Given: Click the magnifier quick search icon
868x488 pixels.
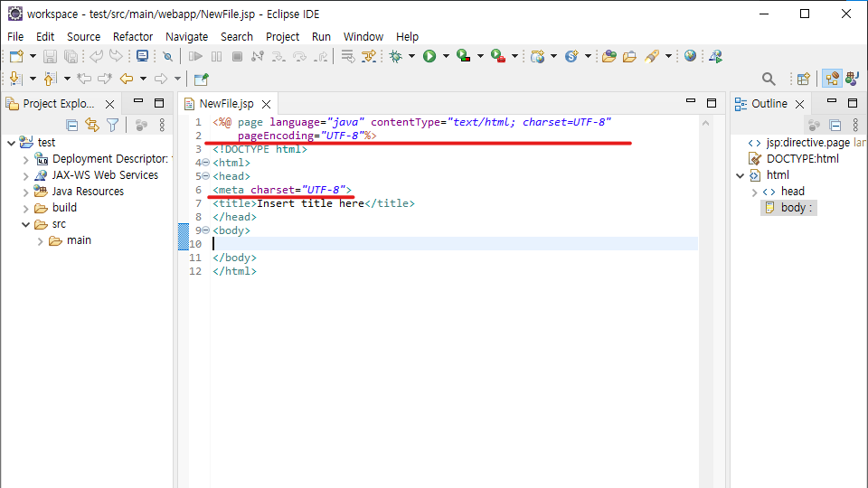Looking at the screenshot, I should coord(769,80).
